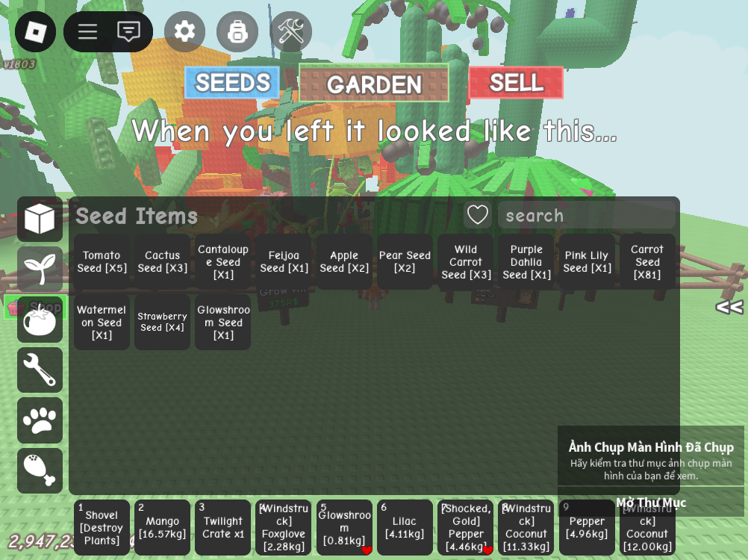Teleport using the SEEDS button

232,83
